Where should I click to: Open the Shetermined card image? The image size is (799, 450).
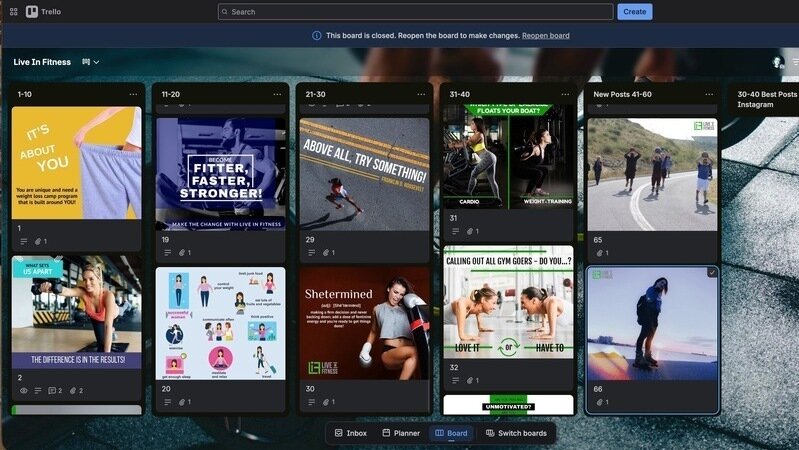(x=364, y=324)
